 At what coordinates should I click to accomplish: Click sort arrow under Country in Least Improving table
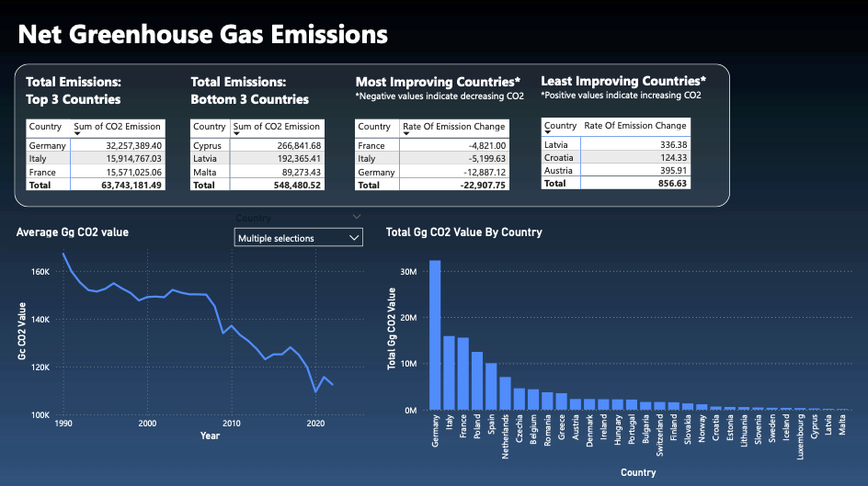pyautogui.click(x=549, y=133)
